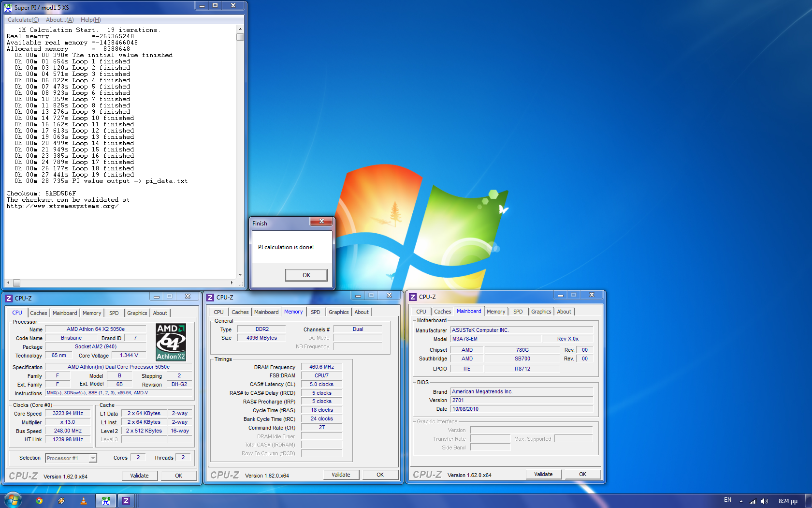Screen dimensions: 812x508
Task: Show hidden system tray icons
Action: tap(741, 501)
